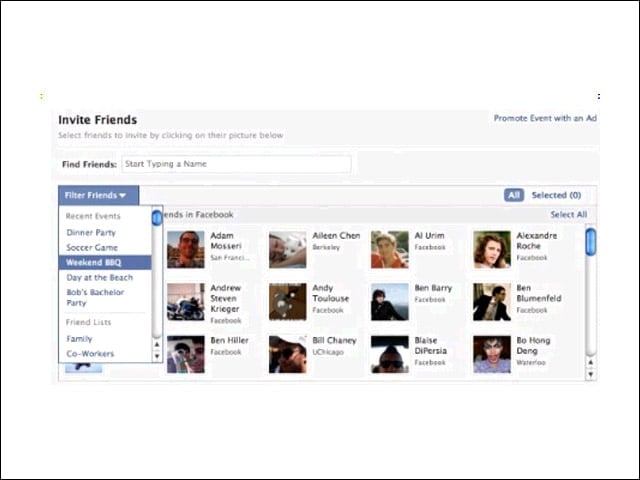
Task: Select Bill Chaney's photo
Action: (288, 354)
